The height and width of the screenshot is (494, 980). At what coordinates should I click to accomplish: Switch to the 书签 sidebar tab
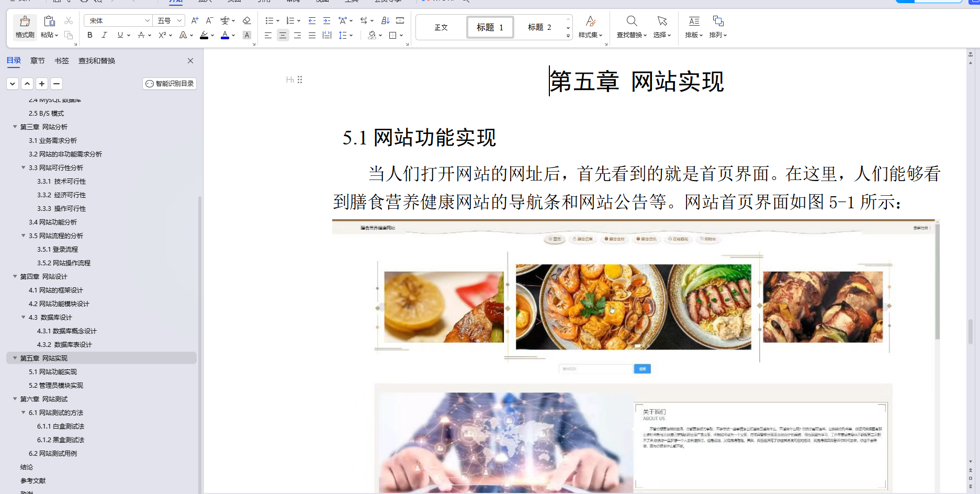click(61, 61)
